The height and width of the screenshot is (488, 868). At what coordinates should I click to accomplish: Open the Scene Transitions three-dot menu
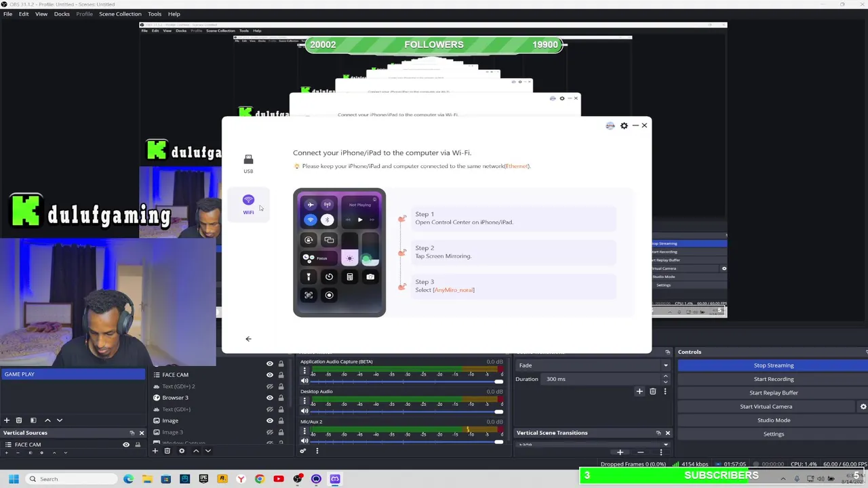[665, 391]
